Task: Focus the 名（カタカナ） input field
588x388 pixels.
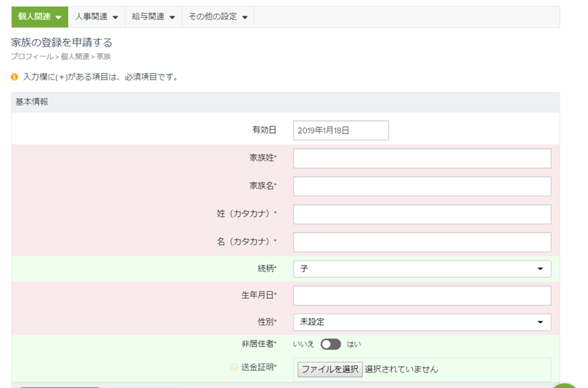Action: (422, 242)
